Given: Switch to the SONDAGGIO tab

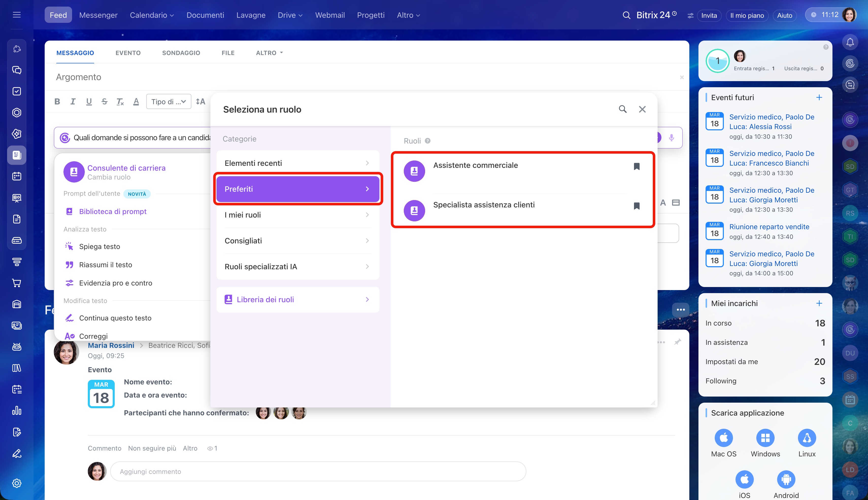Looking at the screenshot, I should coord(181,53).
